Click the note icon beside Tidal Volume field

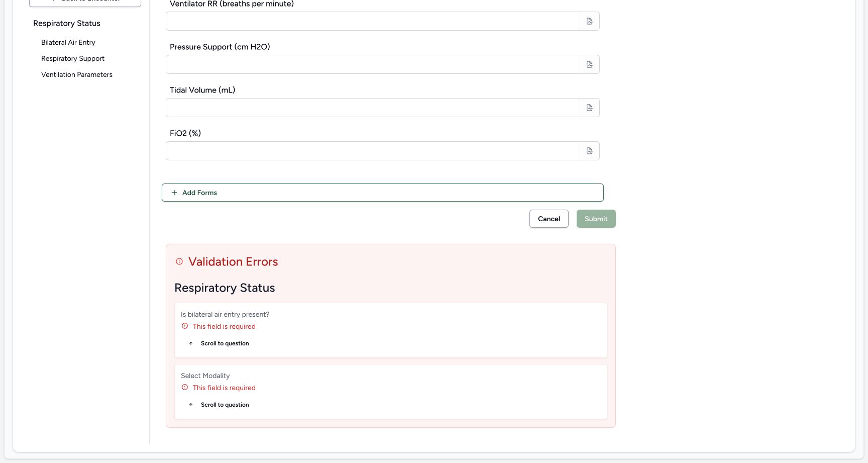590,108
